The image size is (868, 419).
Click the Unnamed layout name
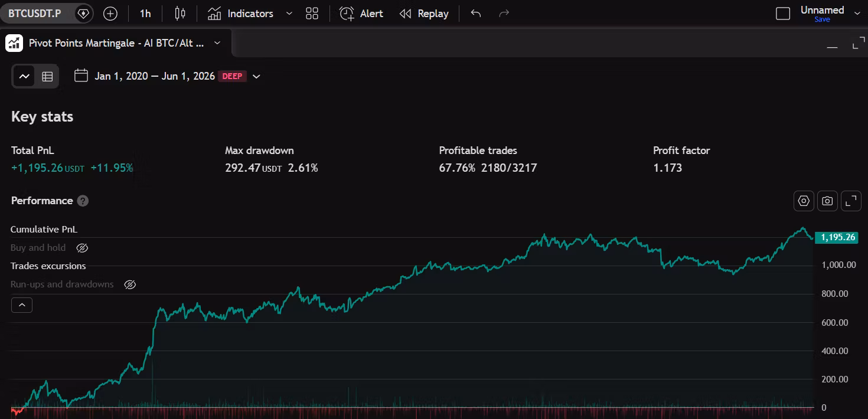pos(822,10)
